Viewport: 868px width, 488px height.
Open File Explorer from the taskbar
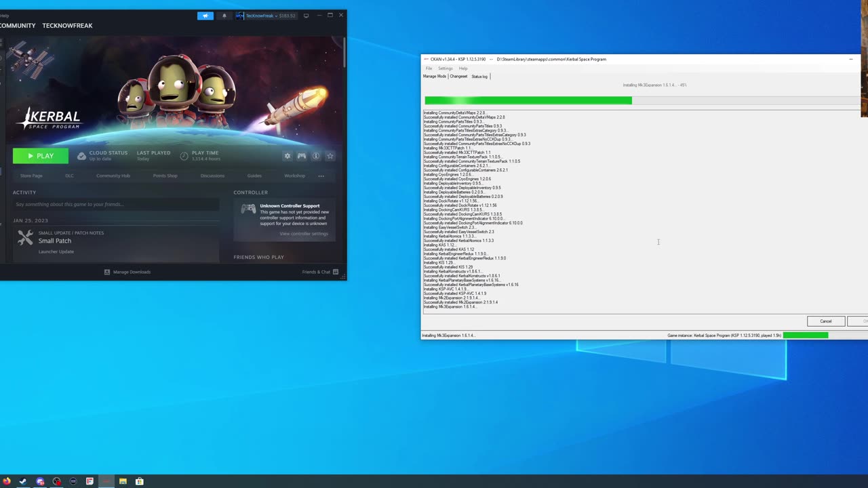[123, 481]
